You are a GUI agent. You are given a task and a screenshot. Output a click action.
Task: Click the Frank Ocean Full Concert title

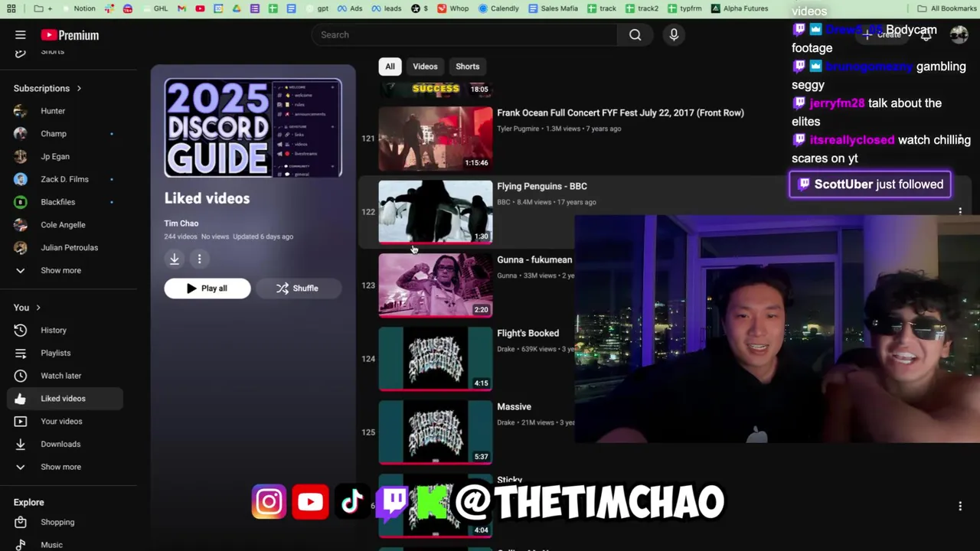coord(620,112)
